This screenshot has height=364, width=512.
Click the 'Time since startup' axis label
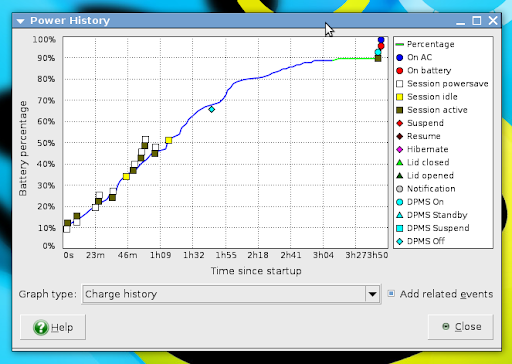click(256, 271)
